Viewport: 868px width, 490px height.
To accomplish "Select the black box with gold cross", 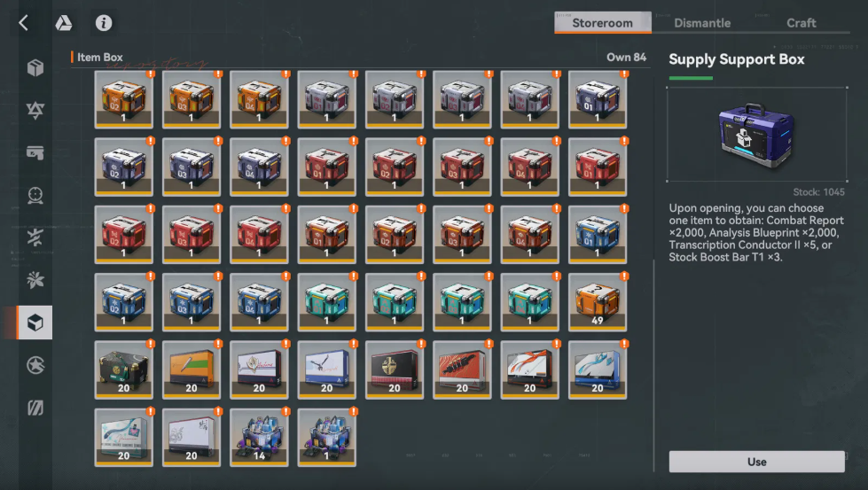I will 395,370.
